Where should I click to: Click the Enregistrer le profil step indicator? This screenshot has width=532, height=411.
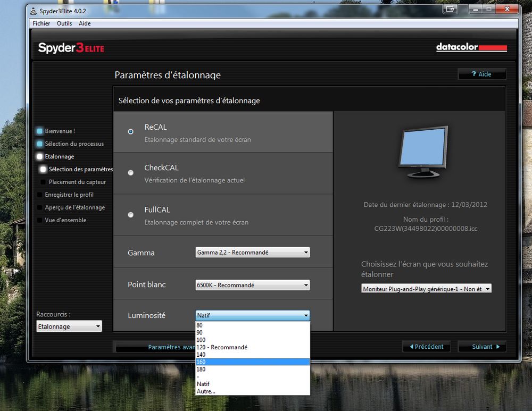40,195
